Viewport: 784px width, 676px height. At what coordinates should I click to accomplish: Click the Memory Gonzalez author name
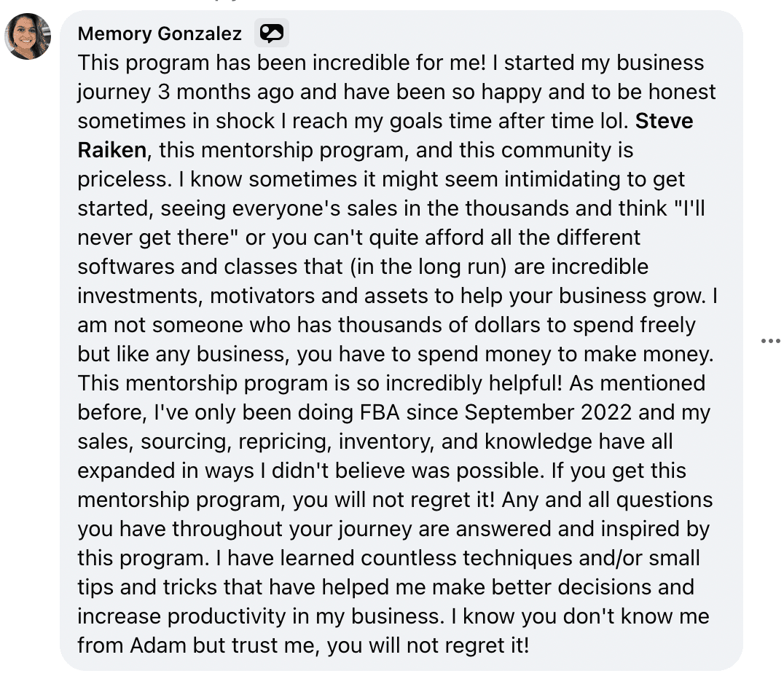(x=160, y=34)
